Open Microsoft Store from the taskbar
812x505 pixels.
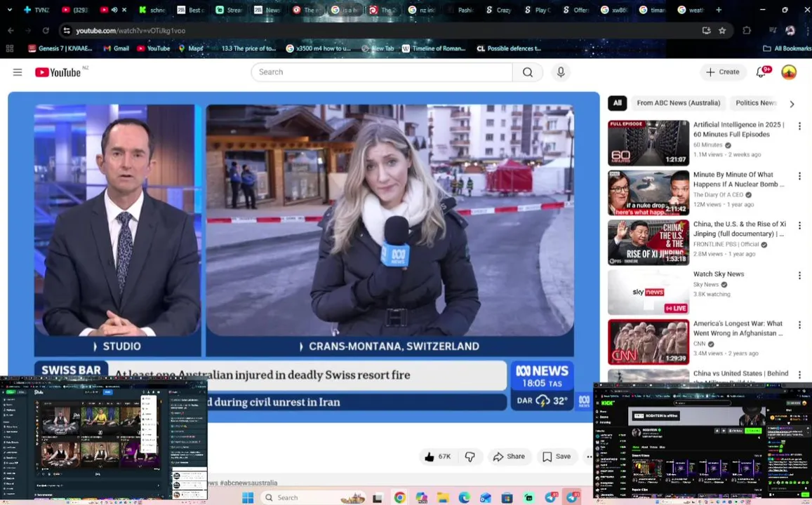pos(507,497)
